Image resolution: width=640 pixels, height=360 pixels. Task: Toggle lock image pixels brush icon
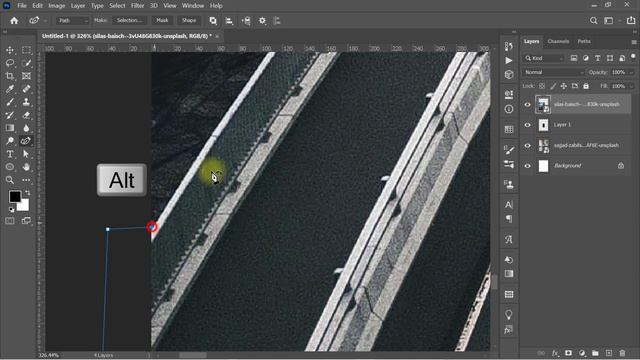pos(553,86)
